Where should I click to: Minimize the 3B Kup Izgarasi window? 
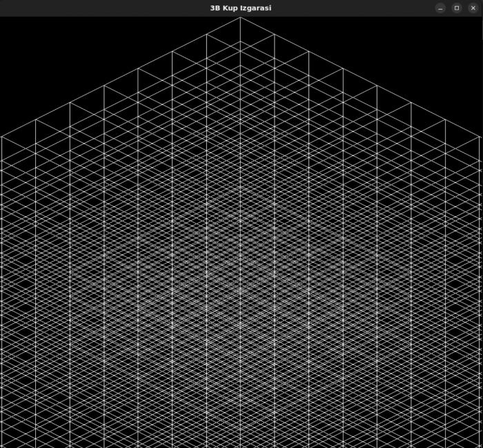pos(440,8)
